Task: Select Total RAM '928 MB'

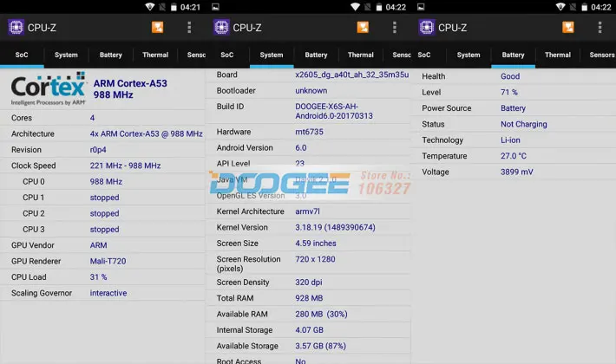Action: pos(309,298)
